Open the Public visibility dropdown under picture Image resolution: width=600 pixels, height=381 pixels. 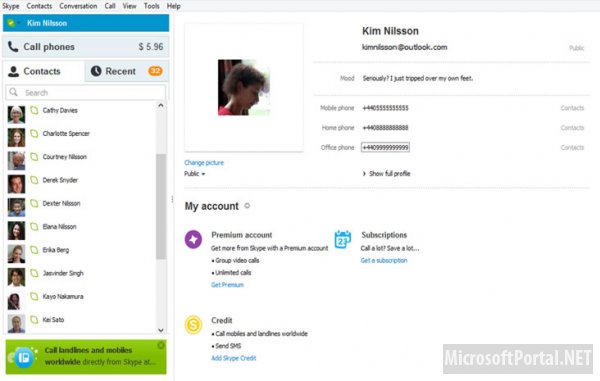tap(195, 174)
